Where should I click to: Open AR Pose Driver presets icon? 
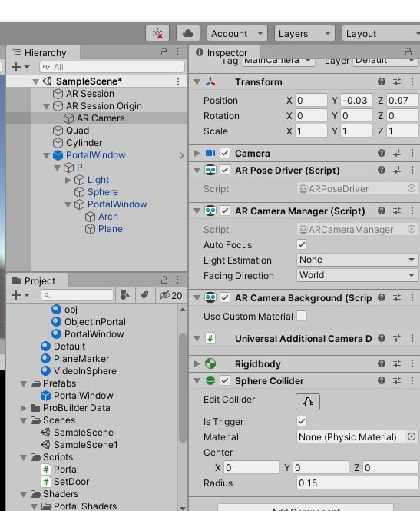[397, 170]
